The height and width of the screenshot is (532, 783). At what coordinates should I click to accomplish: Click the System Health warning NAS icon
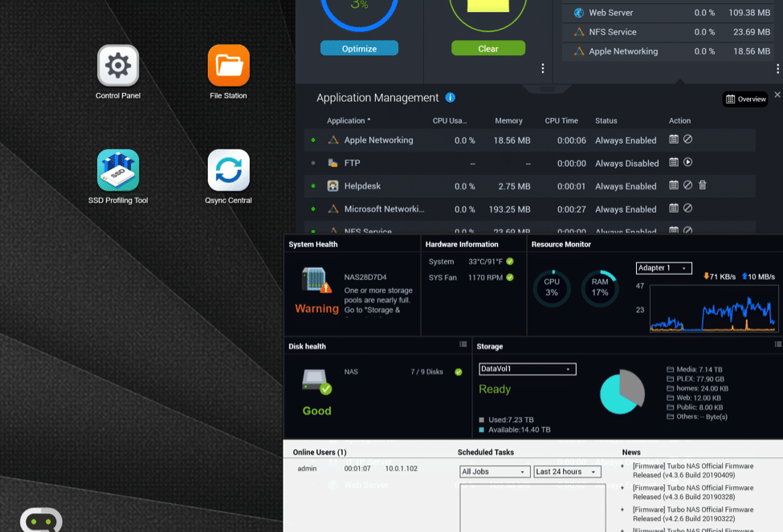[x=316, y=280]
